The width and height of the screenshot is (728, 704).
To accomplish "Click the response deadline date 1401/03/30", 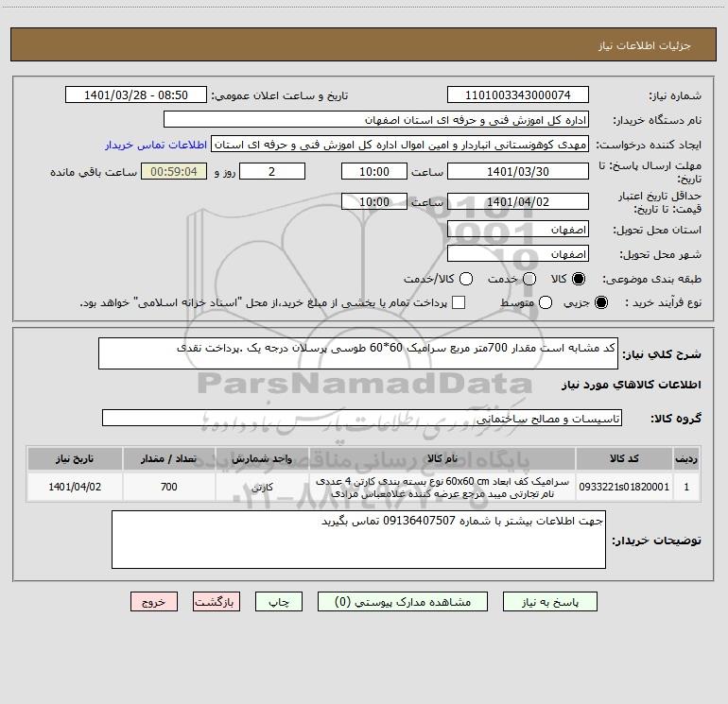I will (518, 171).
